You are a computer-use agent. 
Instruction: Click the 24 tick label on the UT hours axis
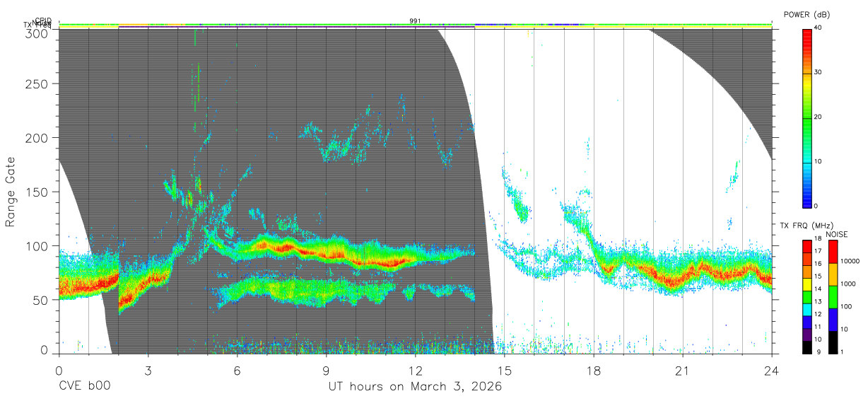771,371
